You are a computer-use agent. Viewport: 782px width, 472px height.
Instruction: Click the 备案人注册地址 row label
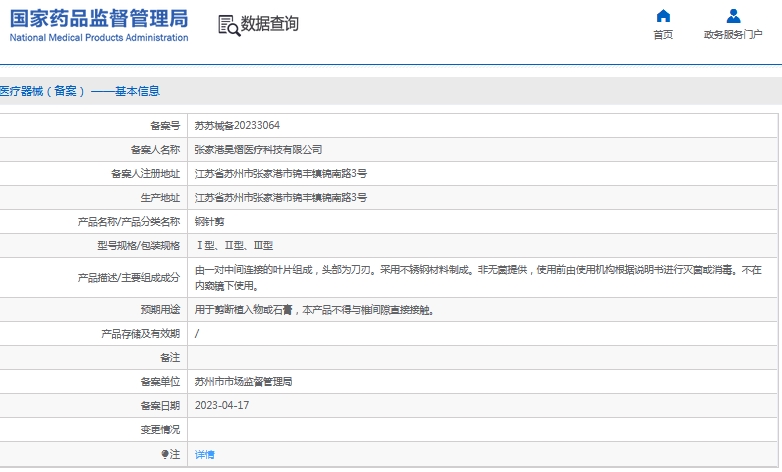pyautogui.click(x=145, y=174)
